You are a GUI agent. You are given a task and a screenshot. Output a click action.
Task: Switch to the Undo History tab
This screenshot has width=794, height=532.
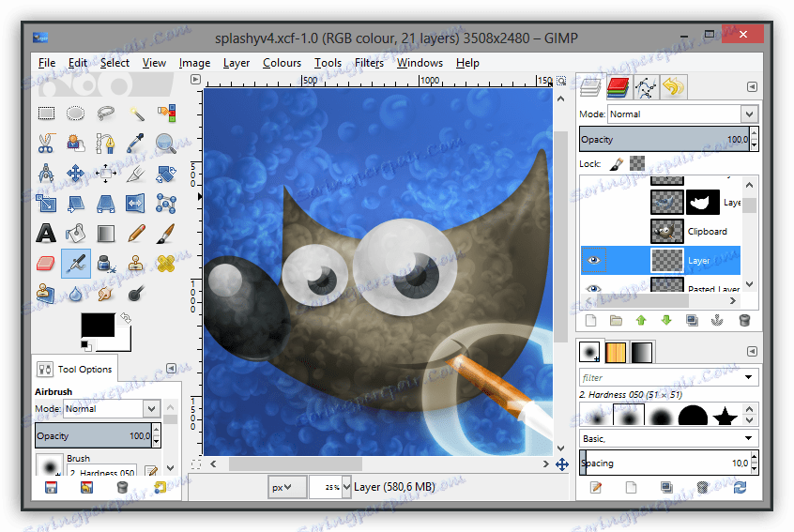[674, 87]
